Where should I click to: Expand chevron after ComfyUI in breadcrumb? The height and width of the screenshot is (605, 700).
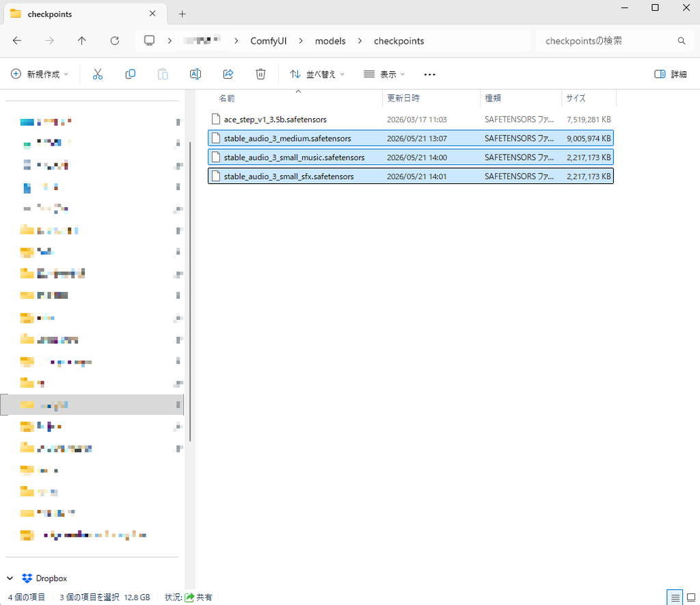tap(301, 41)
